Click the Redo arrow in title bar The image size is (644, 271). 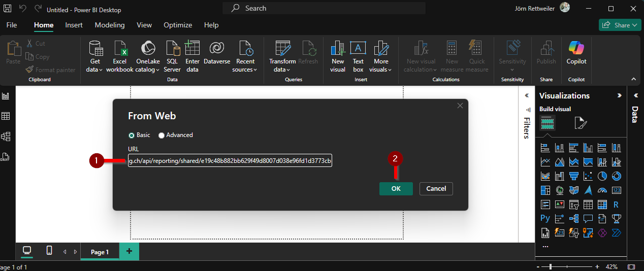pyautogui.click(x=38, y=9)
